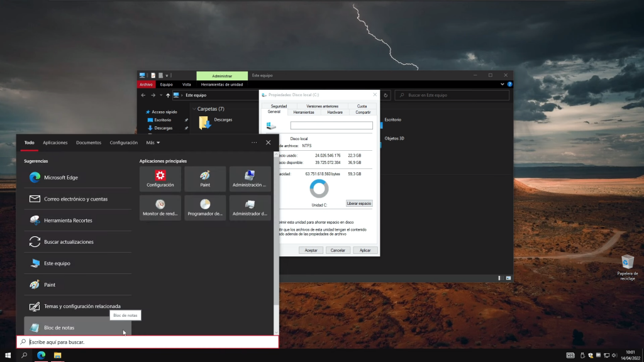Image resolution: width=644 pixels, height=362 pixels.
Task: Open the Programador de tareas tile
Action: pyautogui.click(x=205, y=207)
